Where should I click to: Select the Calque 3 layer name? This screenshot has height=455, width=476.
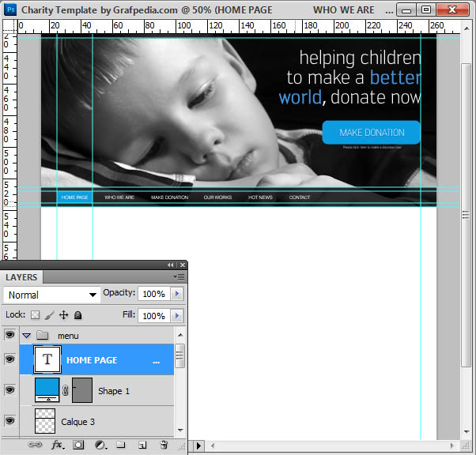click(77, 422)
